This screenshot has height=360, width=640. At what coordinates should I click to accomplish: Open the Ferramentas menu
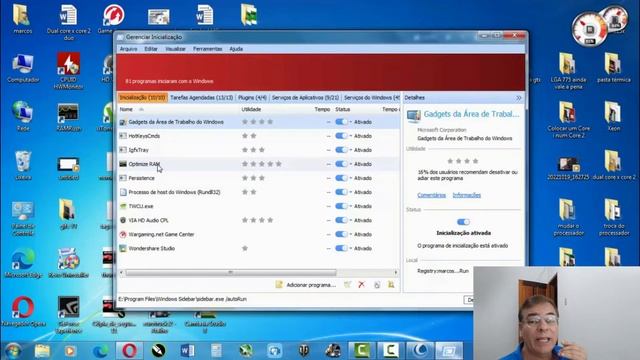point(207,49)
